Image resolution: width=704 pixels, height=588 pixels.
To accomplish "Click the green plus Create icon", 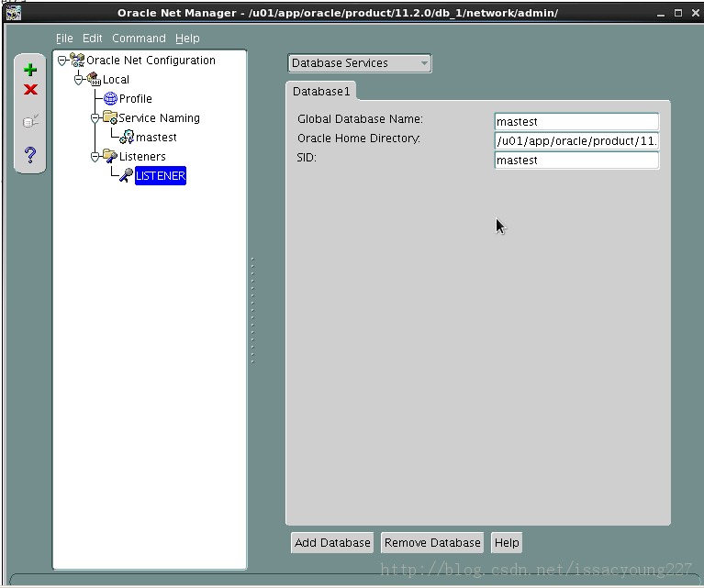I will 30,70.
